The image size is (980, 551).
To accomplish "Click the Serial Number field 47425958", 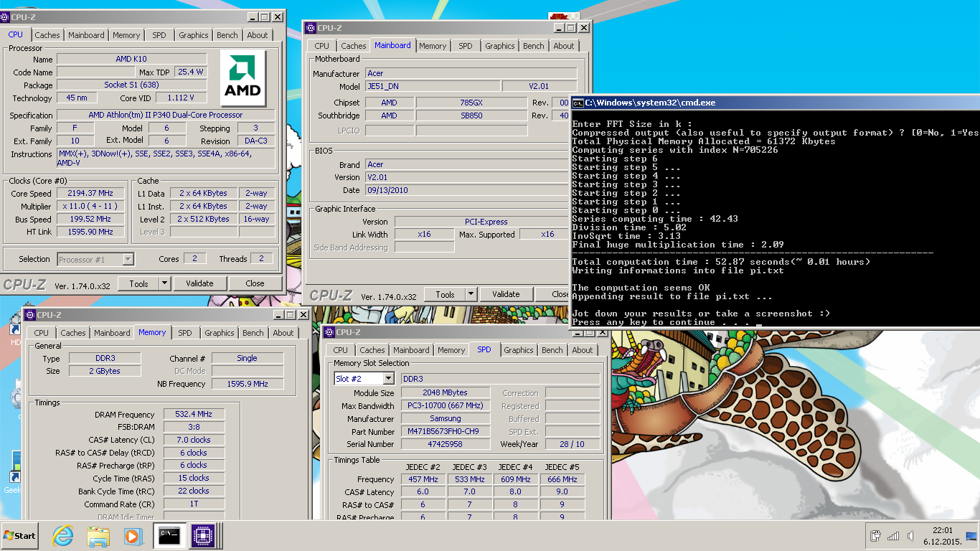I will pyautogui.click(x=446, y=445).
